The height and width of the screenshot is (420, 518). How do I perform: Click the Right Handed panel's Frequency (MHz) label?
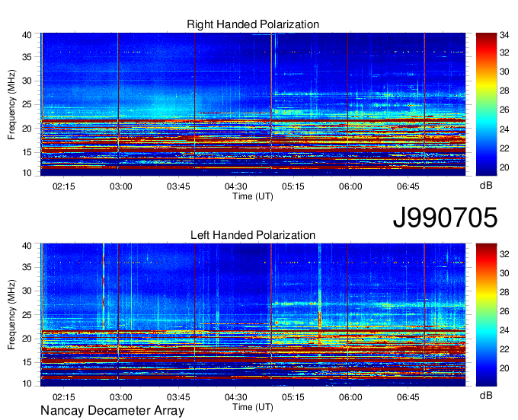pos(11,104)
